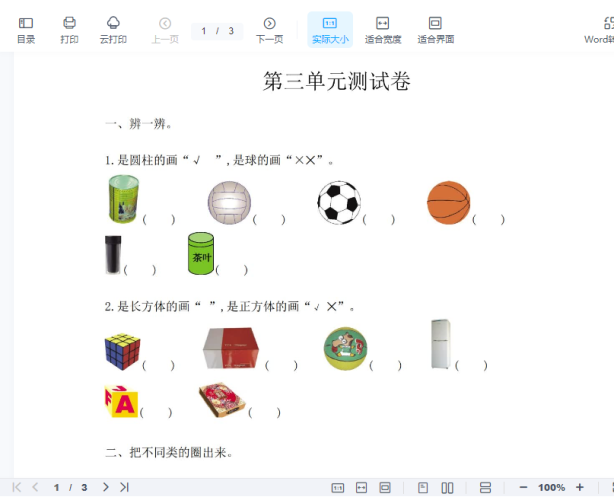
Task: Click zoom in plus button
Action: (x=580, y=487)
